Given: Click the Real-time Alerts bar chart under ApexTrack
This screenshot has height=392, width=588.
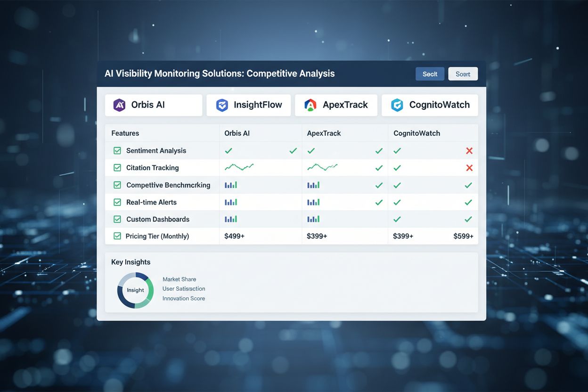Looking at the screenshot, I should click(x=314, y=202).
